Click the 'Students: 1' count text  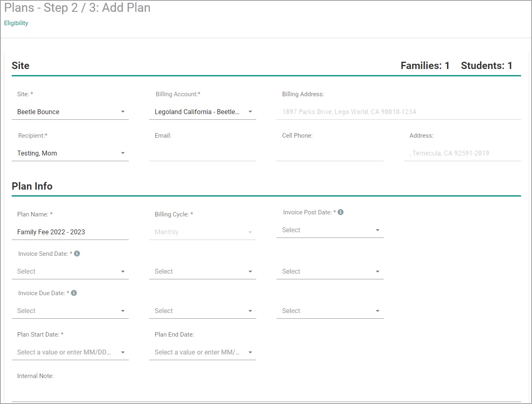tap(487, 66)
